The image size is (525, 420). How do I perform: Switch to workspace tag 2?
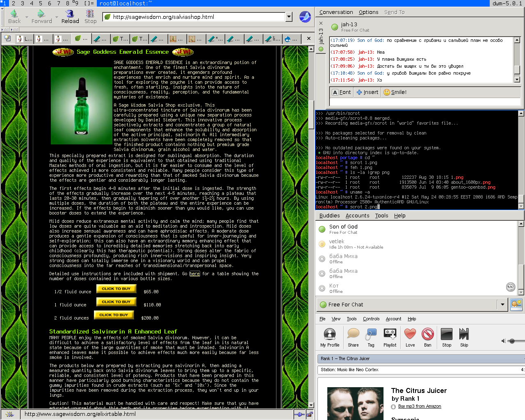pyautogui.click(x=14, y=3)
